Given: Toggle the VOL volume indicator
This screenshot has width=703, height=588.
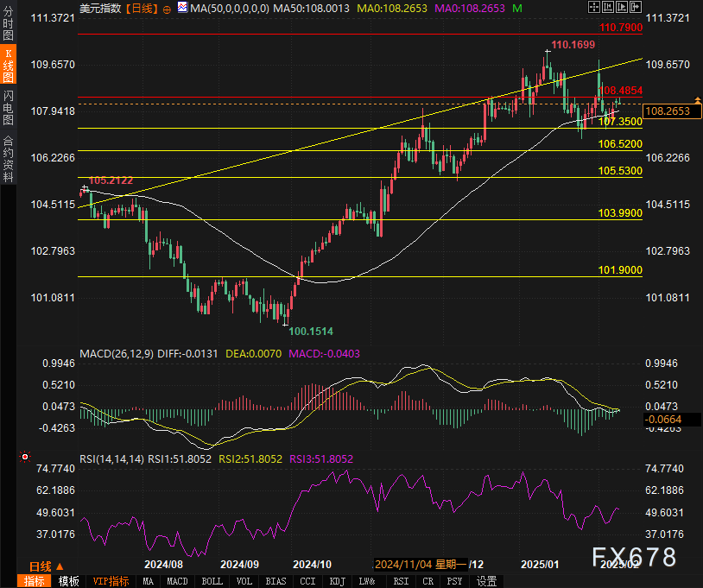Looking at the screenshot, I should [244, 580].
